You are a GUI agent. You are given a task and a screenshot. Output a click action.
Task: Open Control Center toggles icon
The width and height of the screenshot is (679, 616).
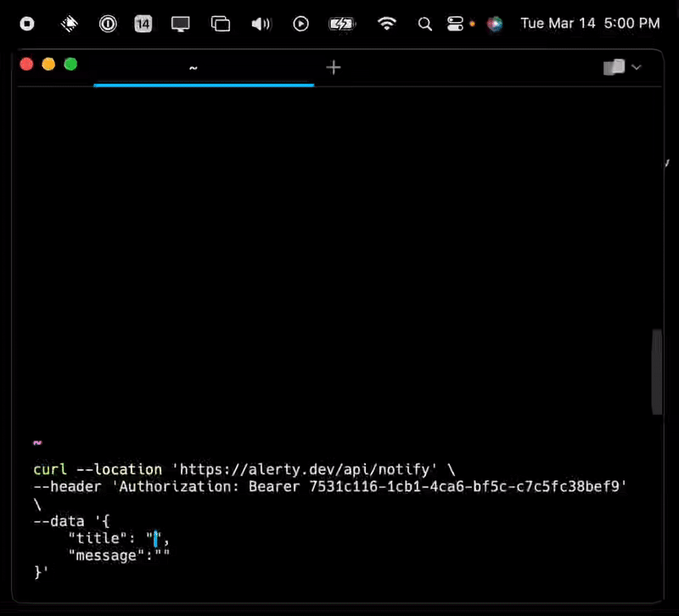[455, 24]
